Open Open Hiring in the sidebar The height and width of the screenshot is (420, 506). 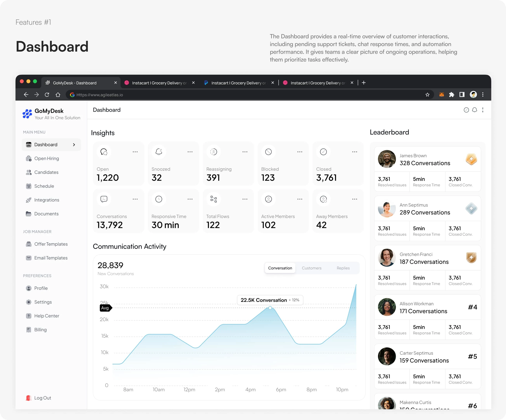click(51, 158)
